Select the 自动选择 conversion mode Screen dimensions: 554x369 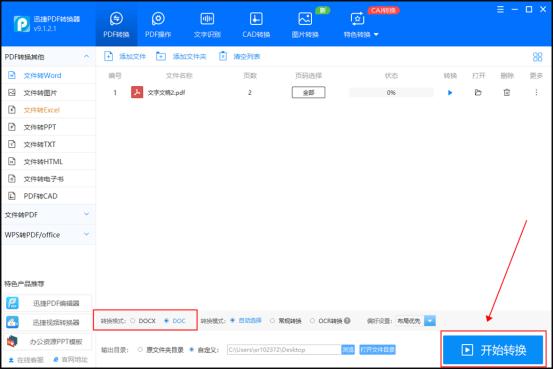click(x=232, y=321)
